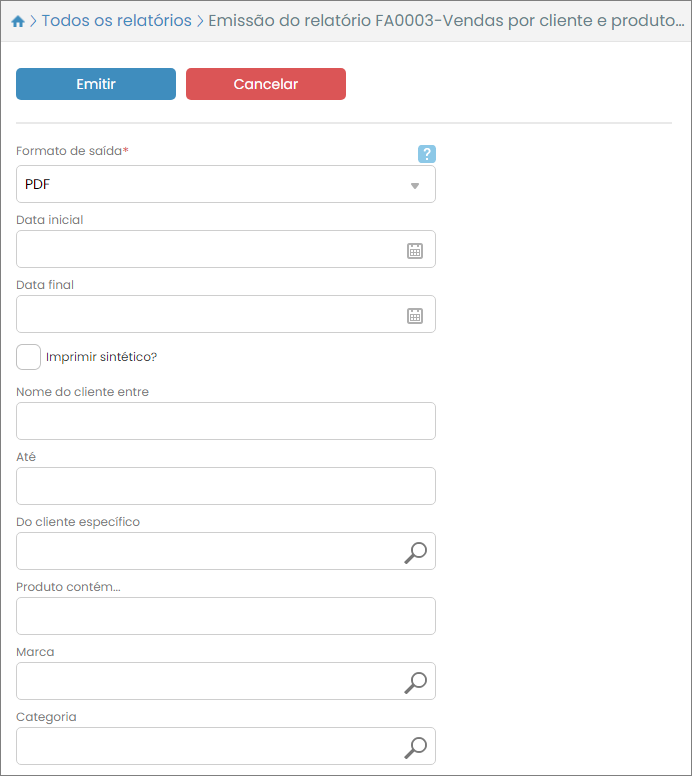Click the Até text field
Image resolution: width=692 pixels, height=776 pixels.
pyautogui.click(x=225, y=486)
